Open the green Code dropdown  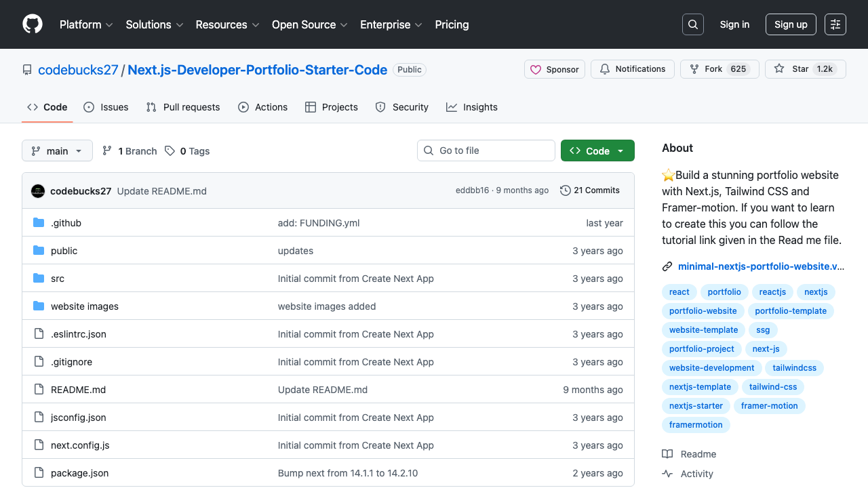pos(597,151)
